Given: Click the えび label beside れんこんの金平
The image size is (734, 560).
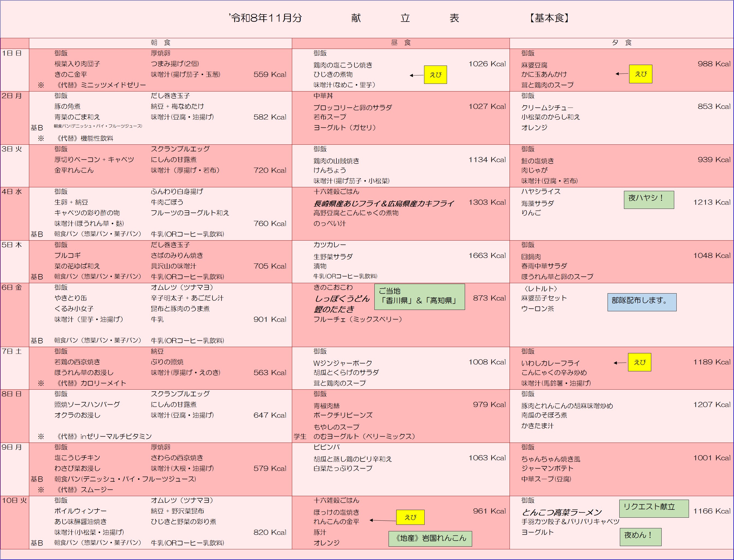Looking at the screenshot, I should [410, 517].
